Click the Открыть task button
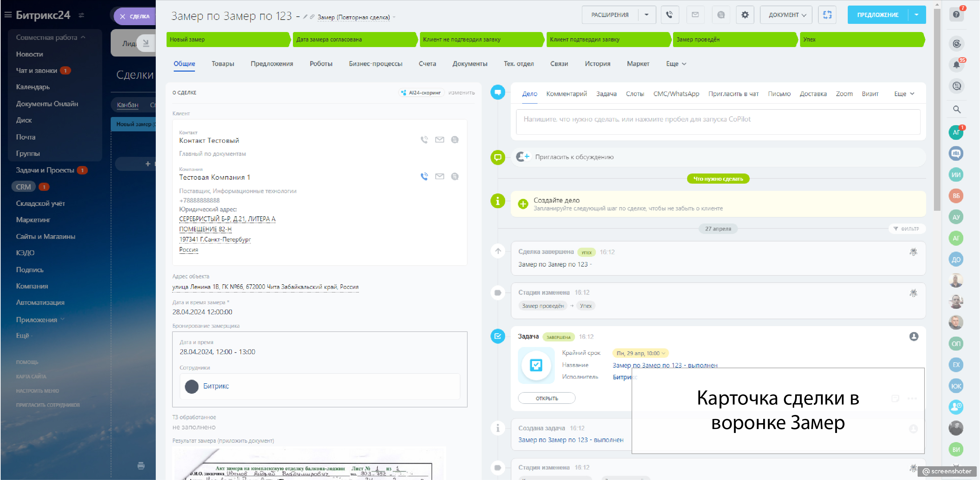 [546, 398]
